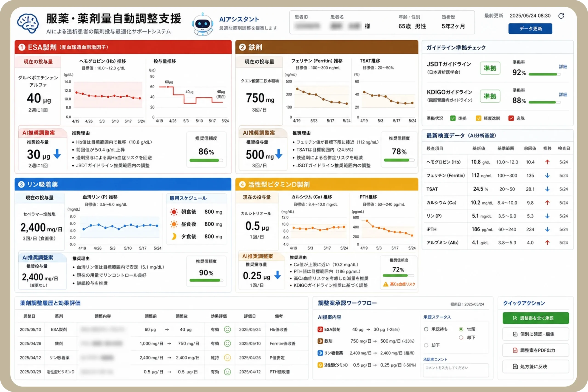This screenshot has width=588, height=392.
Task: Toggle the yellow 軽度逸脱 legend checkbox
Action: [x=478, y=118]
